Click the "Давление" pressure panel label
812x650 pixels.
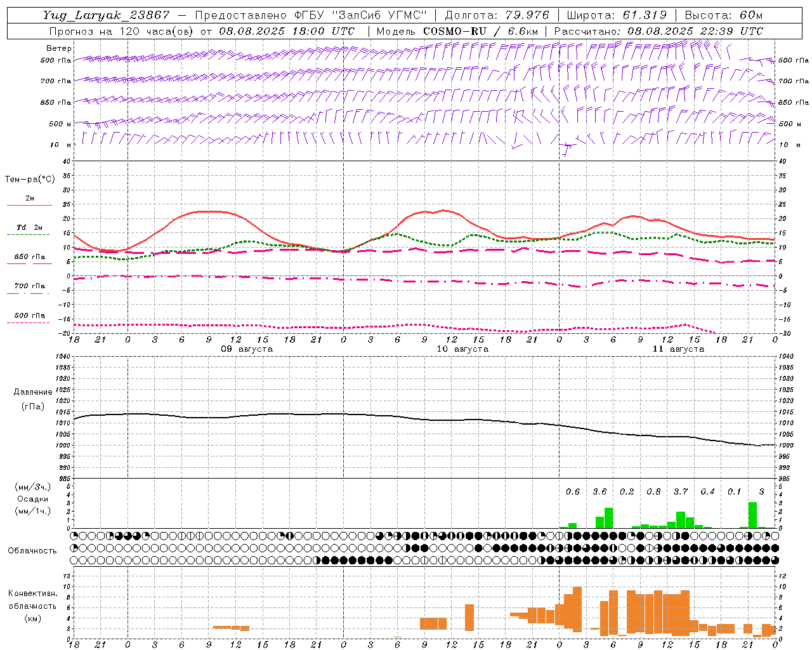33,392
